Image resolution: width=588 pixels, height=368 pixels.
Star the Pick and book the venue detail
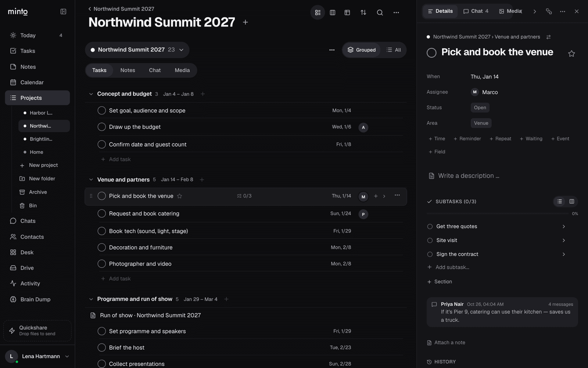tap(571, 54)
